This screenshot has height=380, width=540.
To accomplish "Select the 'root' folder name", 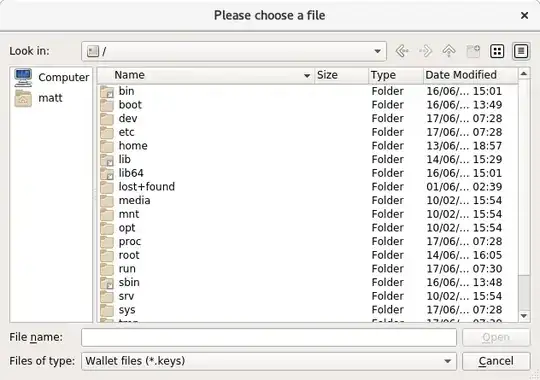I will 129,255.
